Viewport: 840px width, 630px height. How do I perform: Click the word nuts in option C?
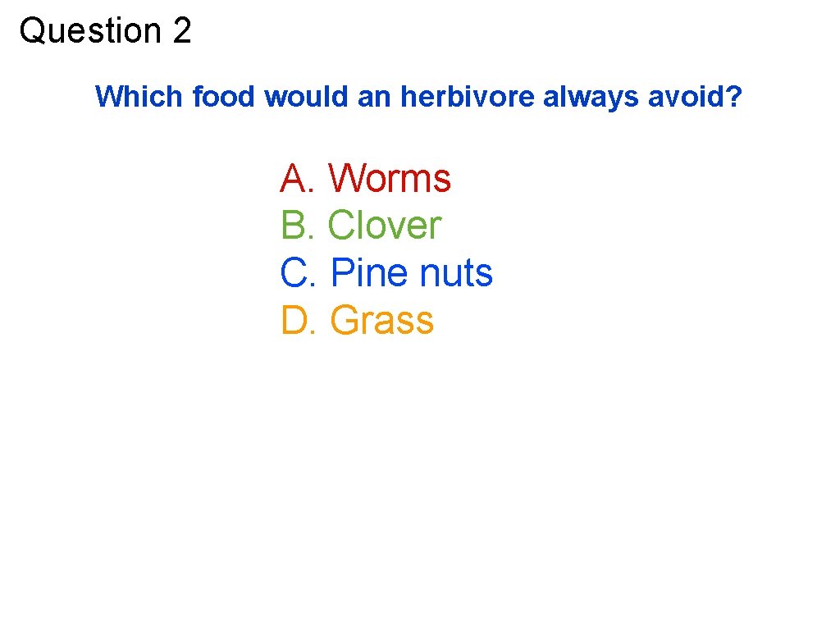(456, 272)
